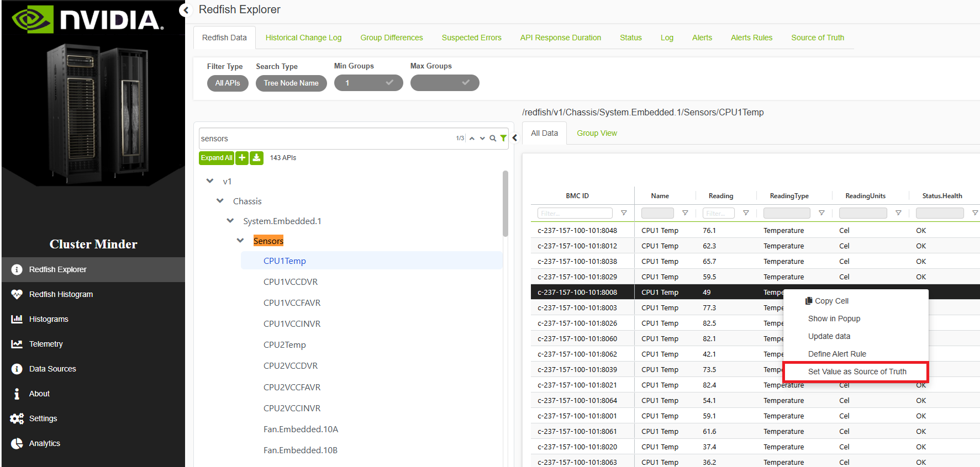Collapse the v1 tree node
The width and height of the screenshot is (980, 467).
click(x=210, y=181)
